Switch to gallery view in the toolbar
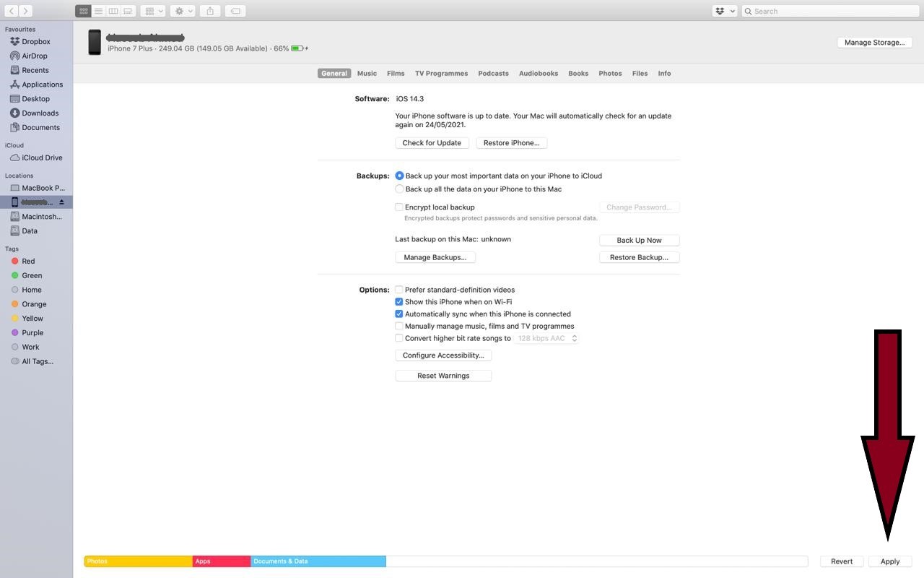The height and width of the screenshot is (578, 924). (127, 10)
